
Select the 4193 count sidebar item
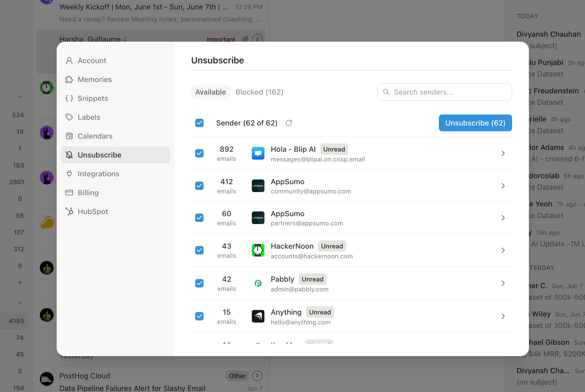click(x=14, y=321)
